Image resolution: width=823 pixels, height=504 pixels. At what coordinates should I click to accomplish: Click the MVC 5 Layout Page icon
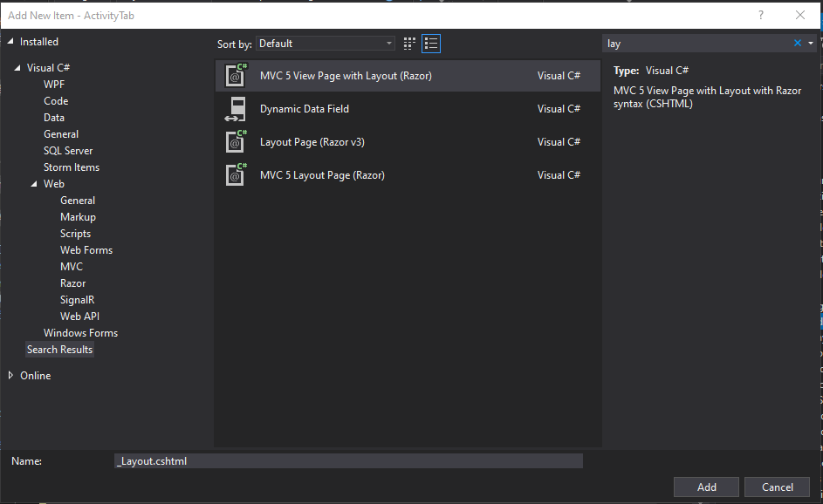click(236, 175)
